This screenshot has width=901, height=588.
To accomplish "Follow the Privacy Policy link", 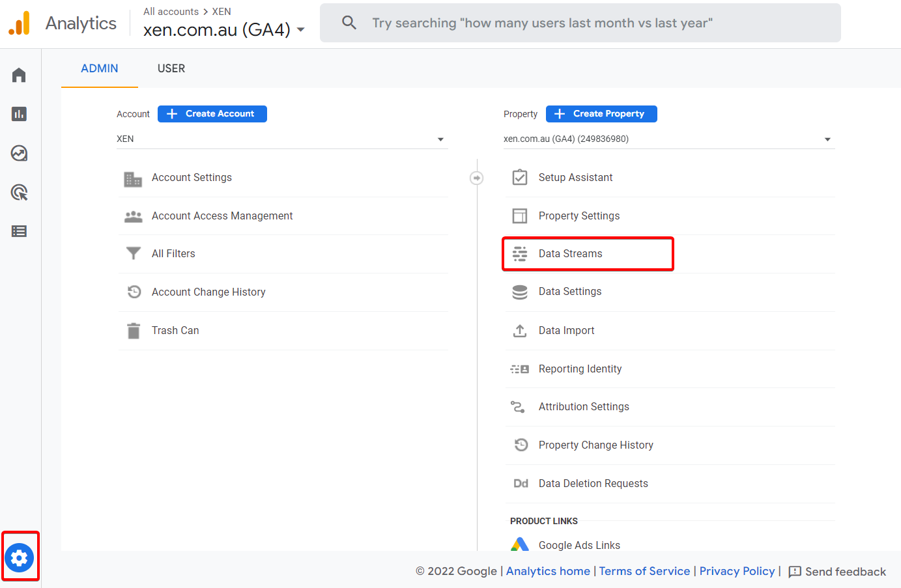I will click(x=737, y=571).
